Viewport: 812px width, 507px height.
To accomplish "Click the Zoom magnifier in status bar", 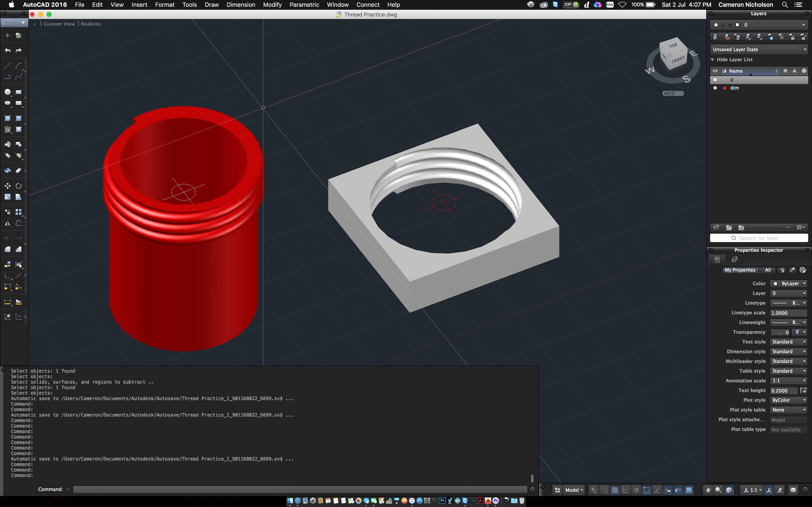I will (718, 490).
